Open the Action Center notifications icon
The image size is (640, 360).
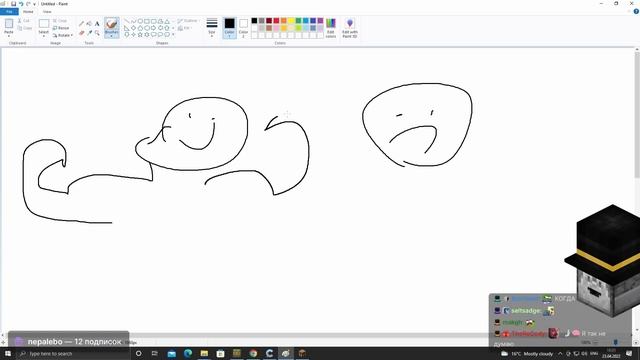(x=629, y=353)
